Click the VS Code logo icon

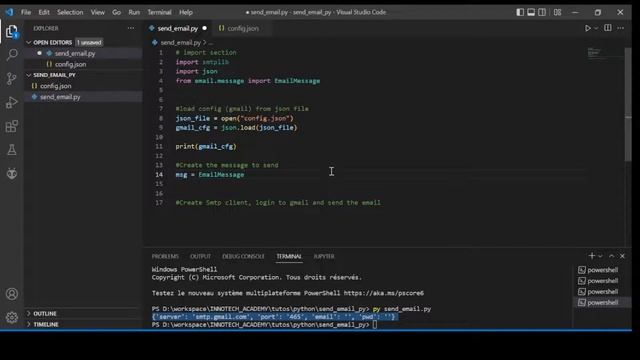(9, 12)
